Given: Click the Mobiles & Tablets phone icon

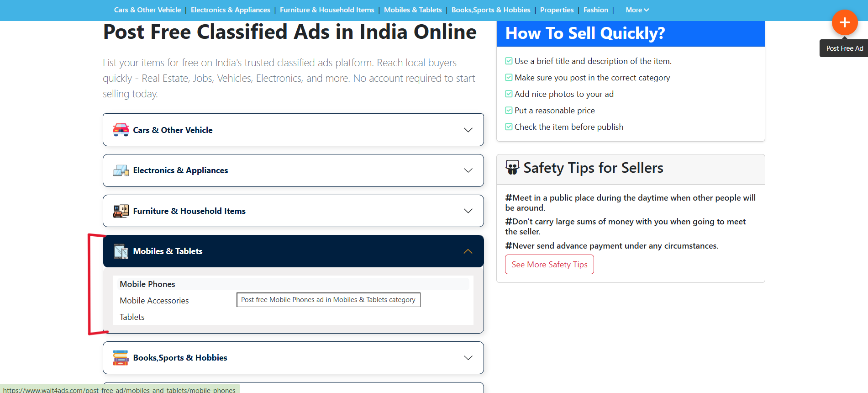Looking at the screenshot, I should click(121, 251).
